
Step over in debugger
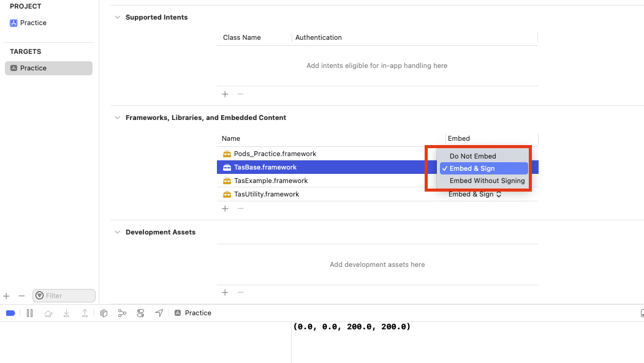[48, 313]
